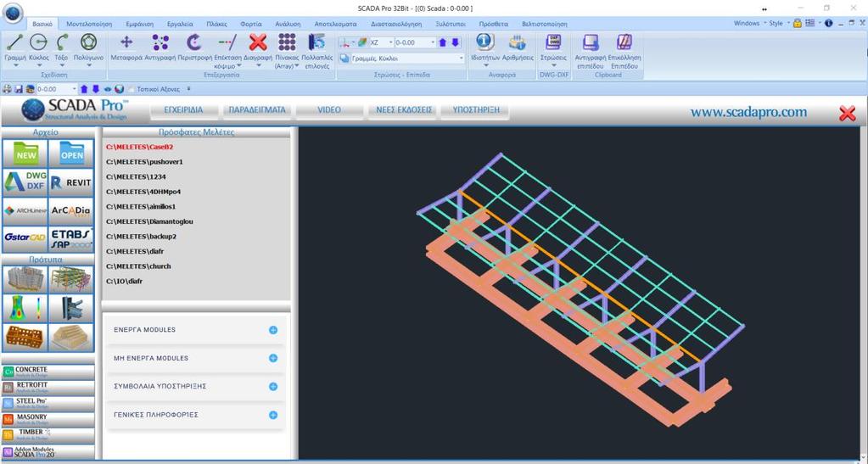The height and width of the screenshot is (464, 868).
Task: Click the REVIT import button
Action: (x=71, y=182)
